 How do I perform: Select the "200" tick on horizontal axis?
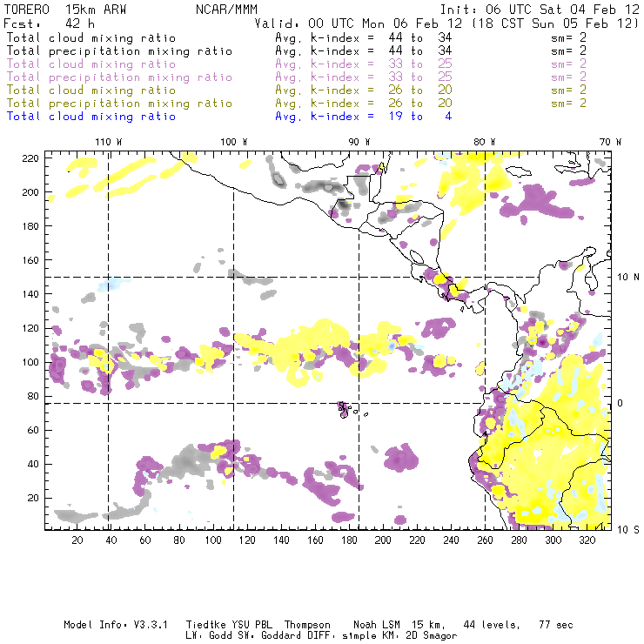click(x=383, y=540)
